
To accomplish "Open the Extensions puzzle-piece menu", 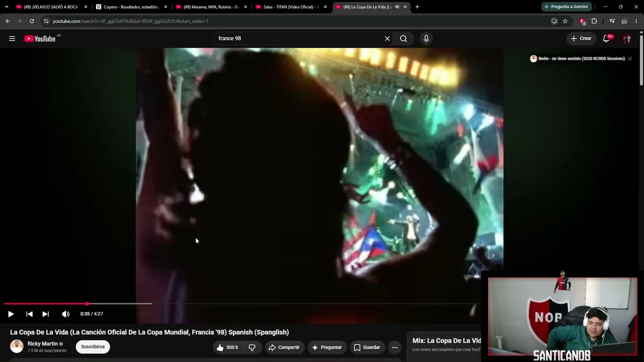I will point(594,21).
